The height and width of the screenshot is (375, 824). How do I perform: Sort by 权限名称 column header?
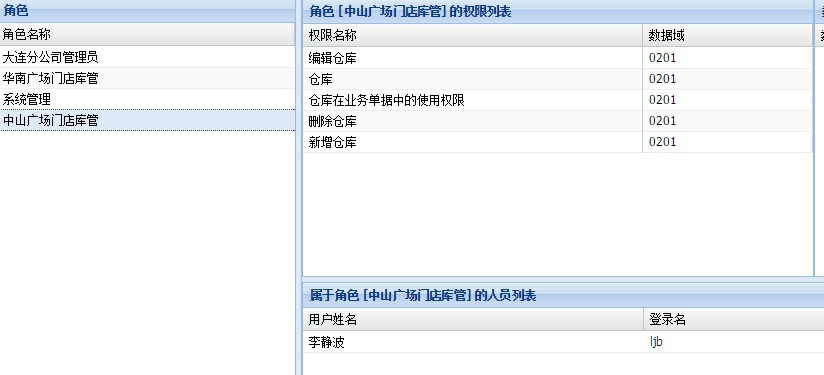pos(472,36)
